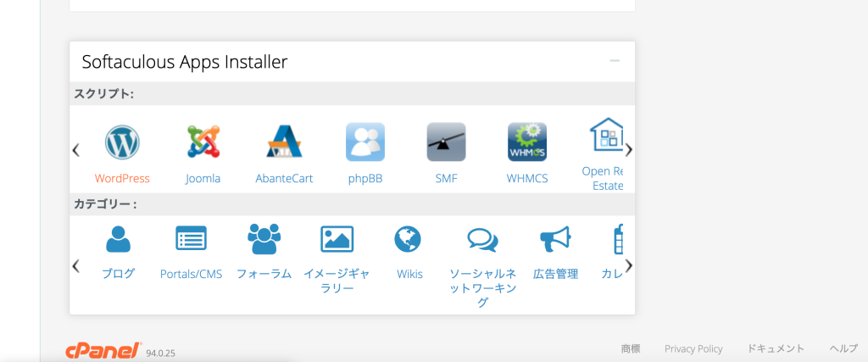Open the WHMCS script icon
This screenshot has height=362, width=868.
[527, 142]
